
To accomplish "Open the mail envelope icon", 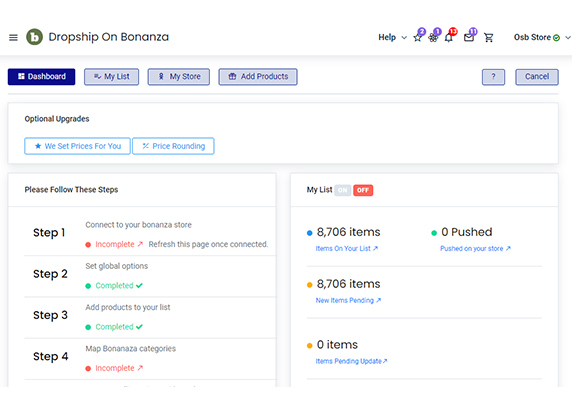I will 468,38.
